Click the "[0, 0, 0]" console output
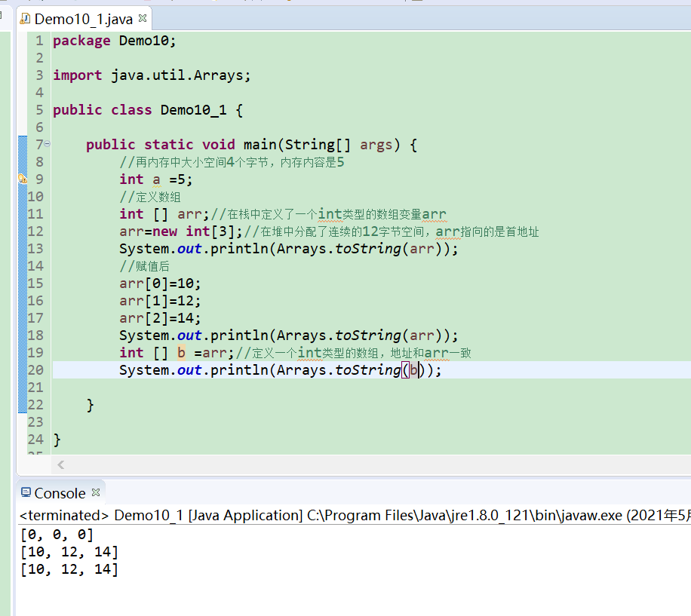Viewport: 691px width, 616px height. [x=57, y=535]
